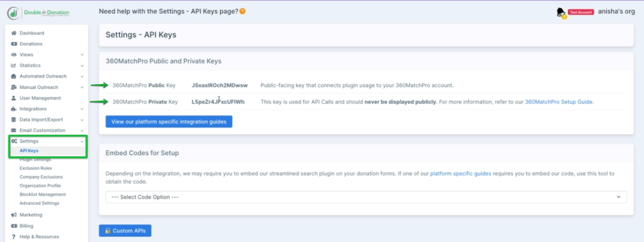This screenshot has width=644, height=242.
Task: Click the Embed Codes for Setup heading
Action: click(142, 153)
